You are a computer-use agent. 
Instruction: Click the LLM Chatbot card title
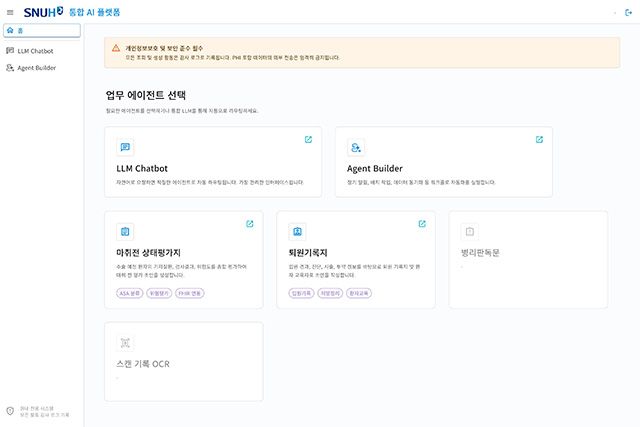(142, 169)
